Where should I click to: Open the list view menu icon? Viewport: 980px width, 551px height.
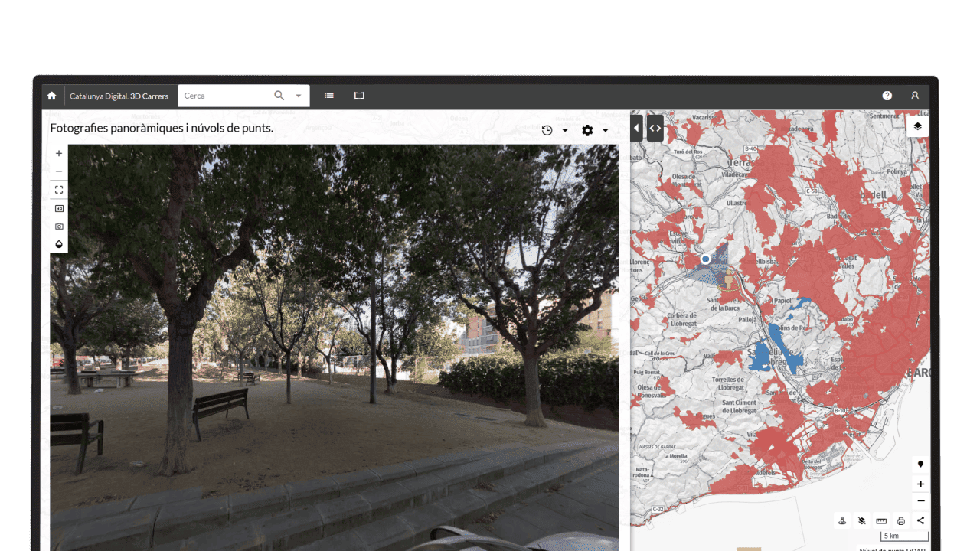(x=329, y=96)
